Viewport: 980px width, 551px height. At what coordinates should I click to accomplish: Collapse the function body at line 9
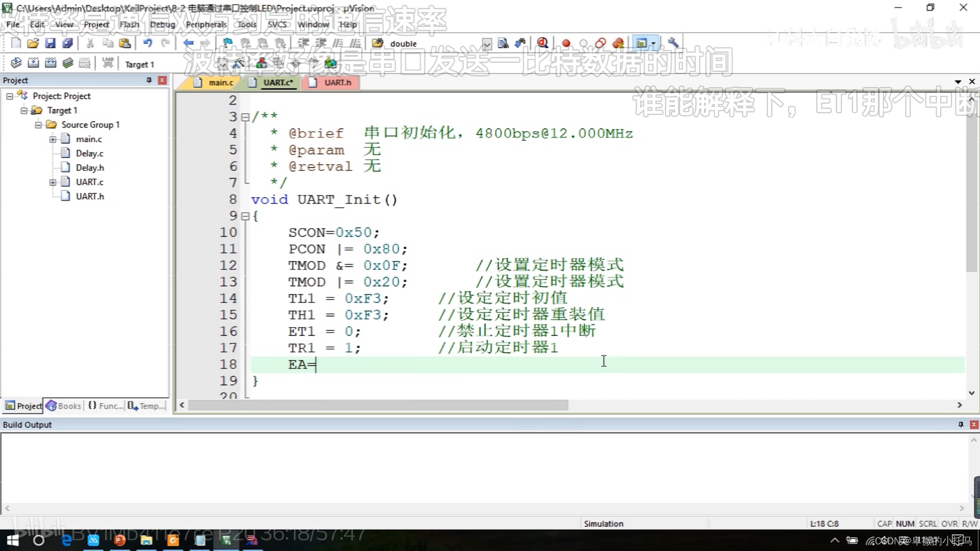[x=245, y=216]
